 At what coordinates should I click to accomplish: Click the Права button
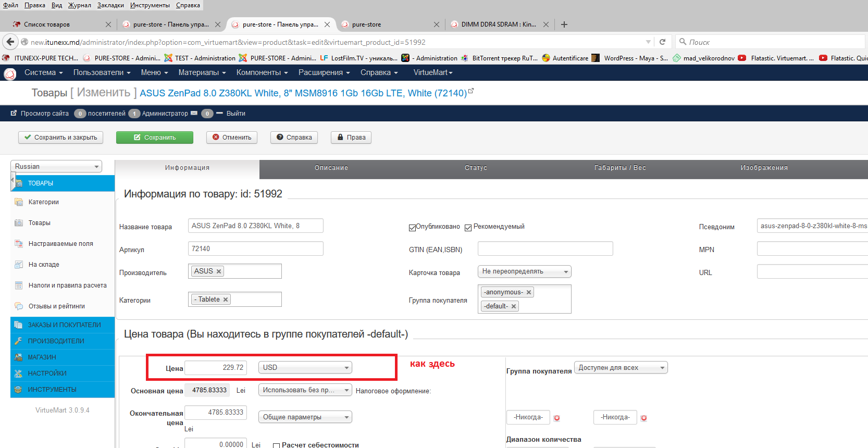351,138
